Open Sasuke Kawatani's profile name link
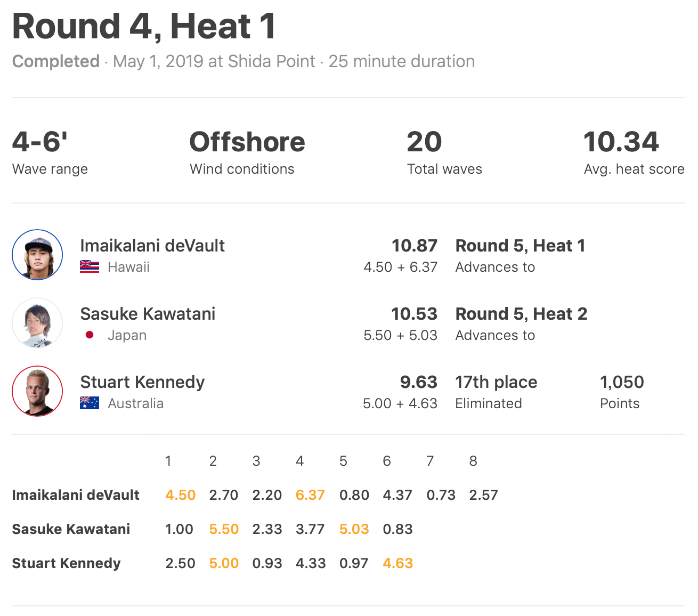Image resolution: width=698 pixels, height=616 pixels. [148, 314]
